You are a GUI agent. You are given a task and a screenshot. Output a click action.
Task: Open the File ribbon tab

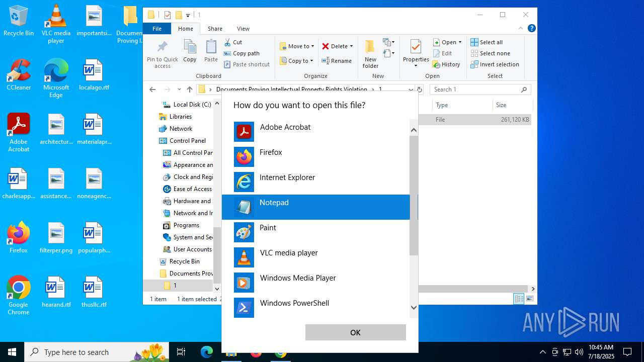[157, 29]
